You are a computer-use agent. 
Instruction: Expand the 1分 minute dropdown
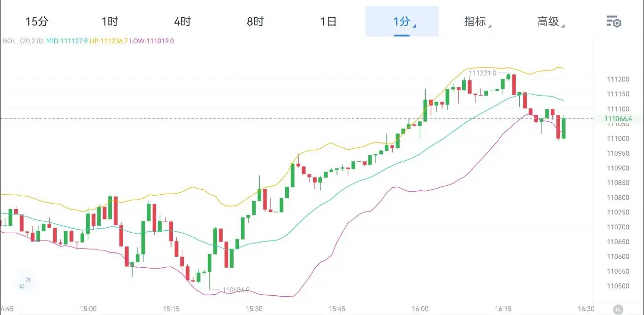(x=402, y=21)
